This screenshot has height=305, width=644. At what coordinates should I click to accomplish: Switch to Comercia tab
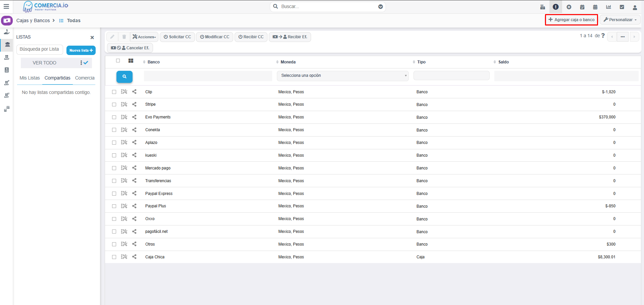(85, 78)
